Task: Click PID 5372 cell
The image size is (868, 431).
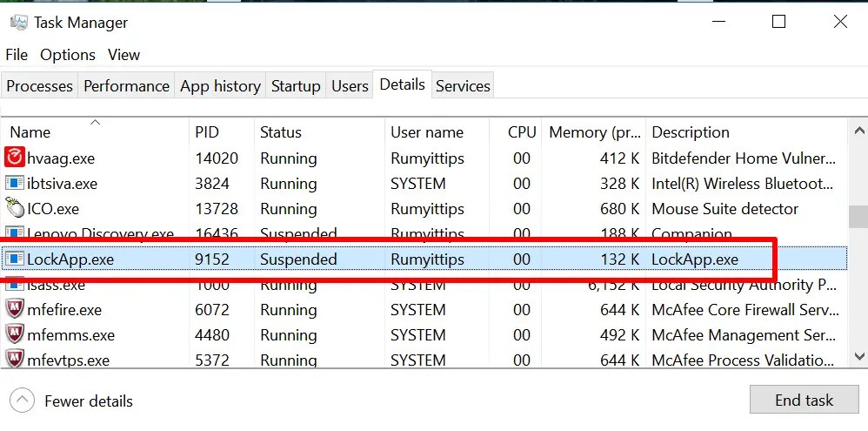Action: tap(212, 360)
